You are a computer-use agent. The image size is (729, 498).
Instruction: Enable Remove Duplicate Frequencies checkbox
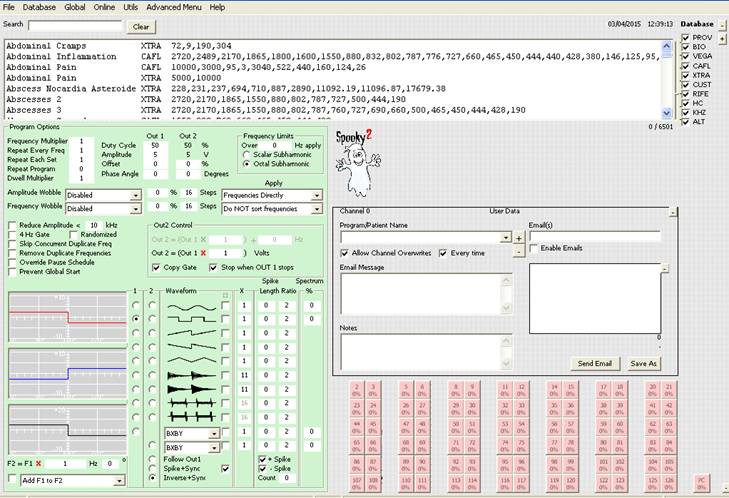(13, 253)
